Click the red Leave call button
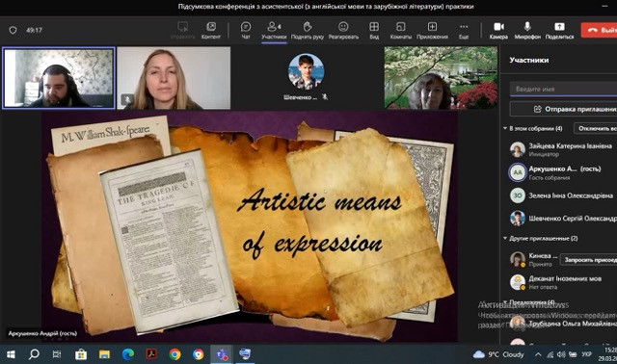Viewport: 617px width, 364px height. click(x=599, y=30)
